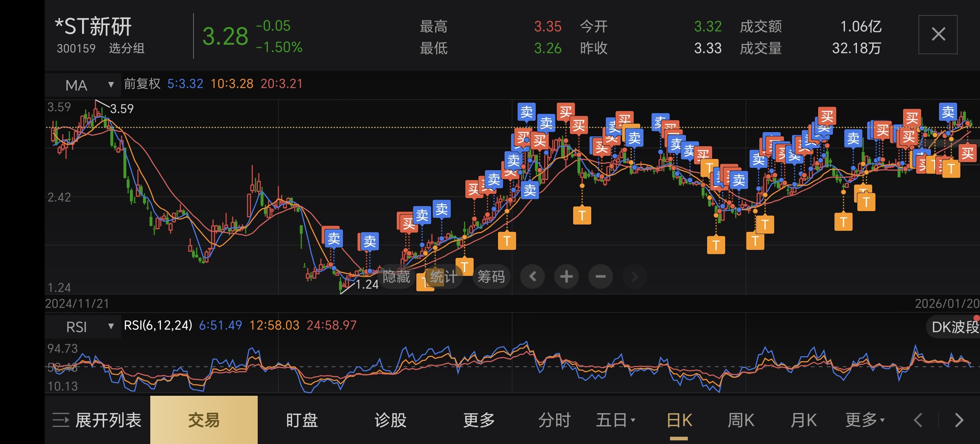Zoom out chart with minus icon
The width and height of the screenshot is (980, 444).
(600, 276)
